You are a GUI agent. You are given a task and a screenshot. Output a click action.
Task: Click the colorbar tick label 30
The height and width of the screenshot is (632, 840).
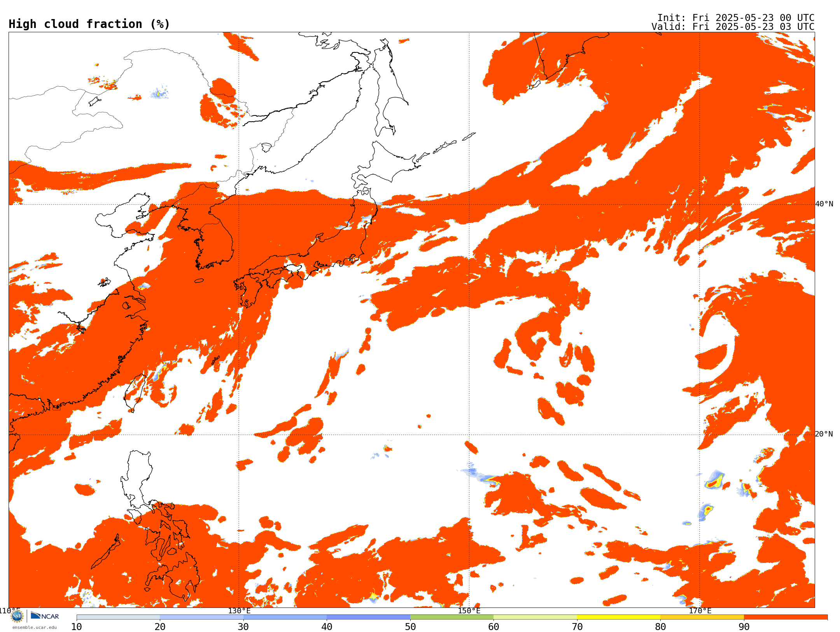(x=243, y=627)
